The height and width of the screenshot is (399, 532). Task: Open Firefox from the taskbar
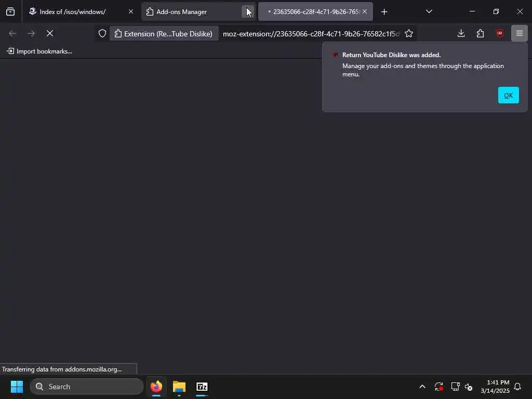pos(156,387)
